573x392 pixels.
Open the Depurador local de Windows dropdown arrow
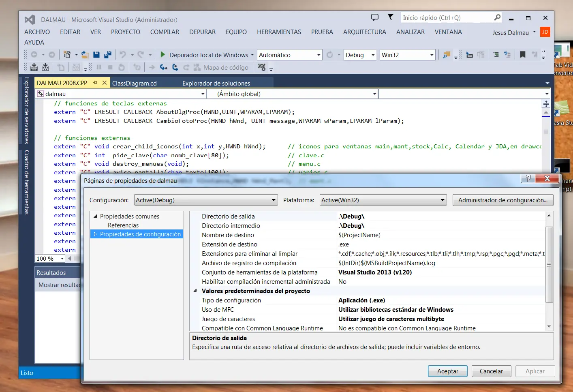click(x=252, y=55)
